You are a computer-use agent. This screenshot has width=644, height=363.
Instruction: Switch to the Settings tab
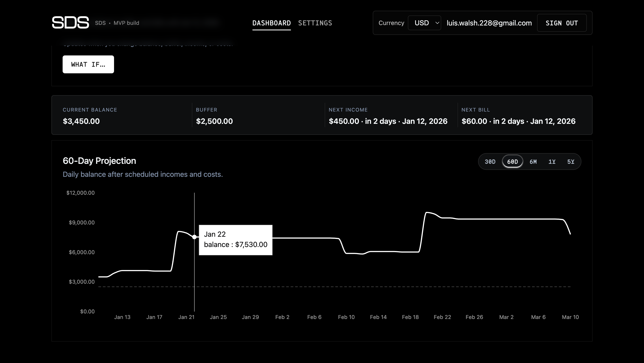pos(315,23)
